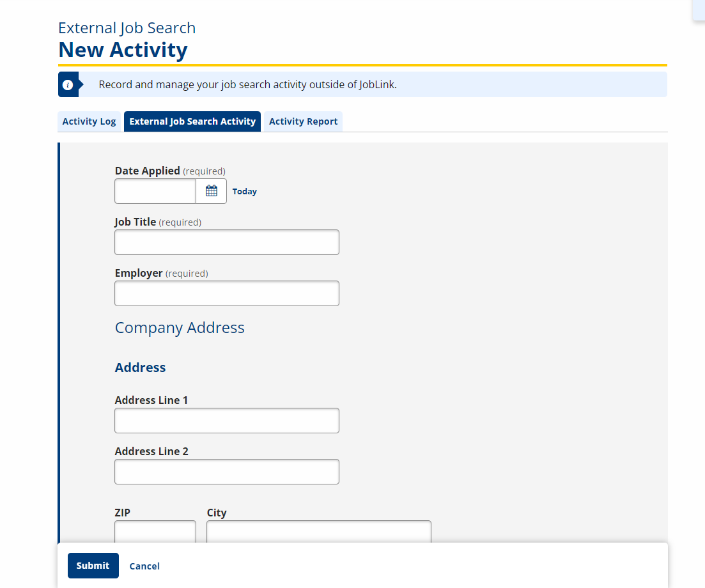The height and width of the screenshot is (588, 705).
Task: Click the info icon in the banner
Action: [68, 84]
